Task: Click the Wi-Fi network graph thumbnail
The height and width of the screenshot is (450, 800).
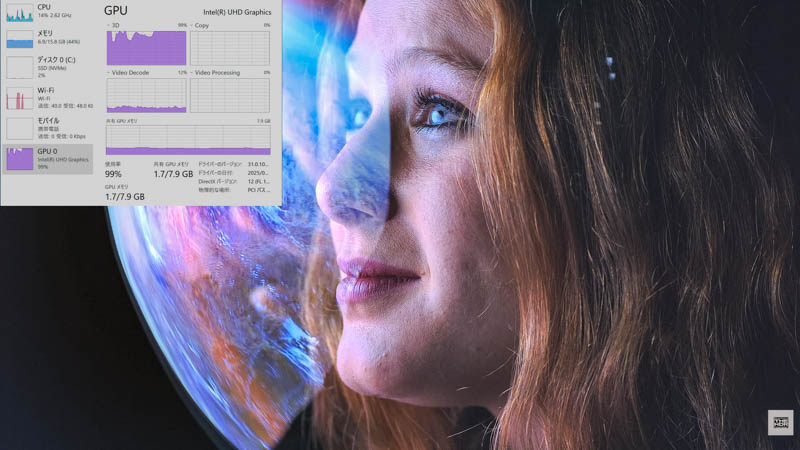Action: tap(20, 98)
